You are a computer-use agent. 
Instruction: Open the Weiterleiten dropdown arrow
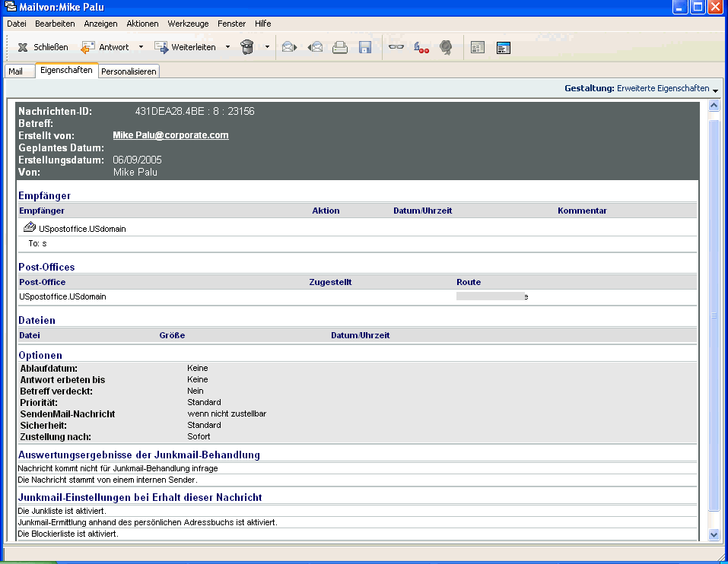pyautogui.click(x=227, y=47)
